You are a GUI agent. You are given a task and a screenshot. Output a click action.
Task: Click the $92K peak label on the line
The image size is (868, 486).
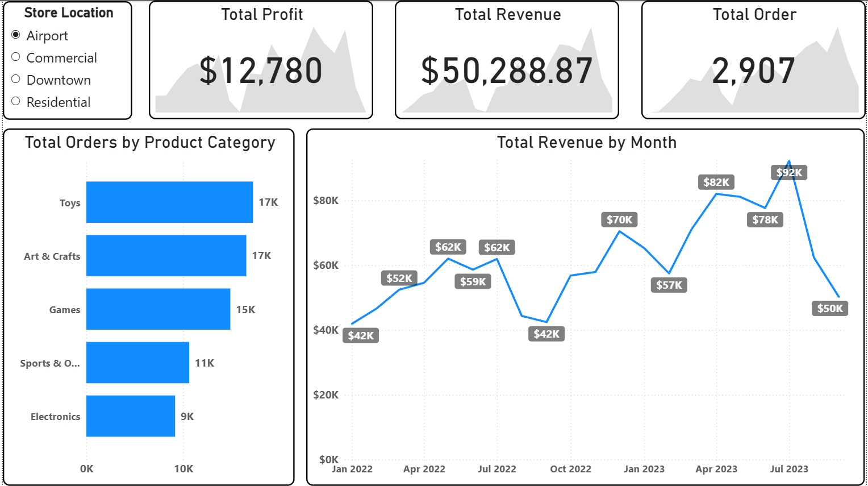tap(788, 172)
